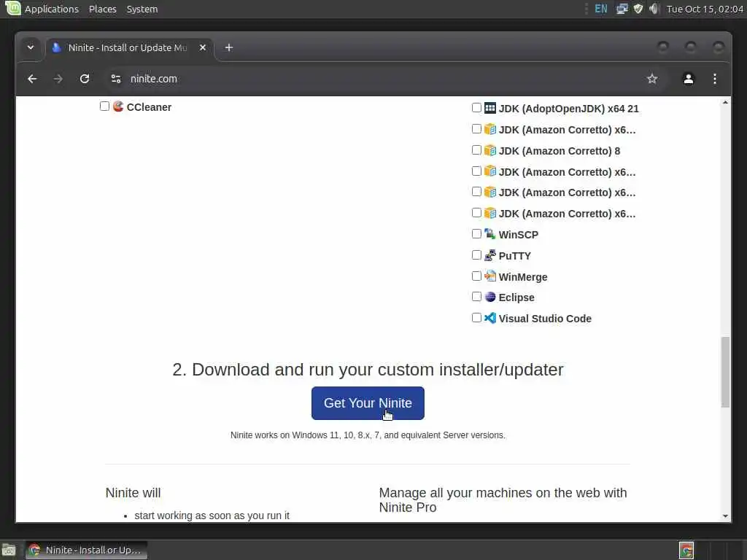Image resolution: width=747 pixels, height=560 pixels.
Task: Click the 'JDK (AdoptOpenJDK) x64 21' label
Action: pyautogui.click(x=568, y=109)
